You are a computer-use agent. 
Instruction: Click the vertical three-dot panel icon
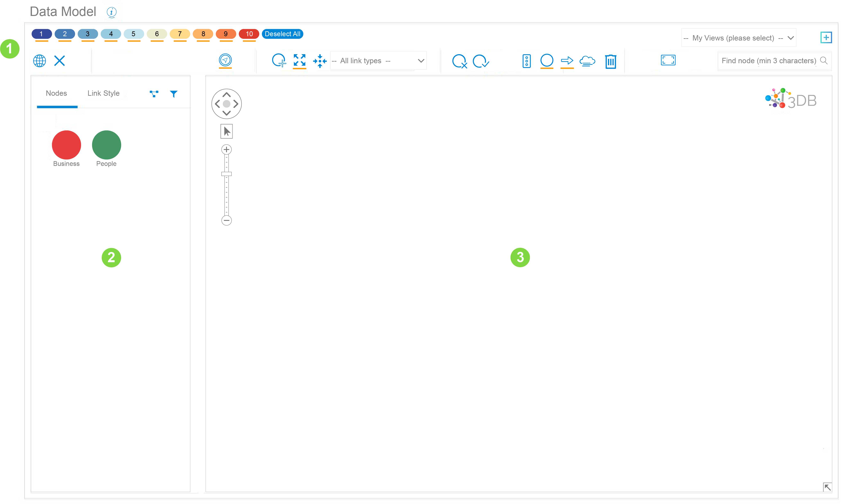coord(526,61)
